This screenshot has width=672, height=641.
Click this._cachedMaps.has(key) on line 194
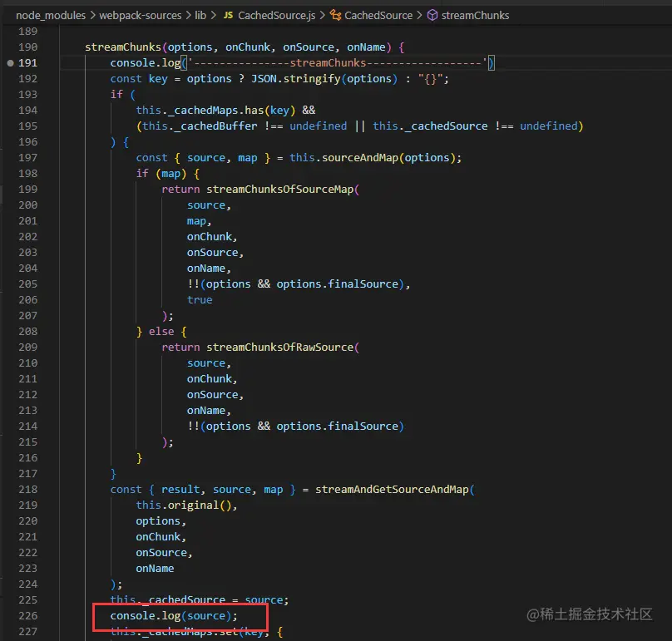[x=215, y=111]
